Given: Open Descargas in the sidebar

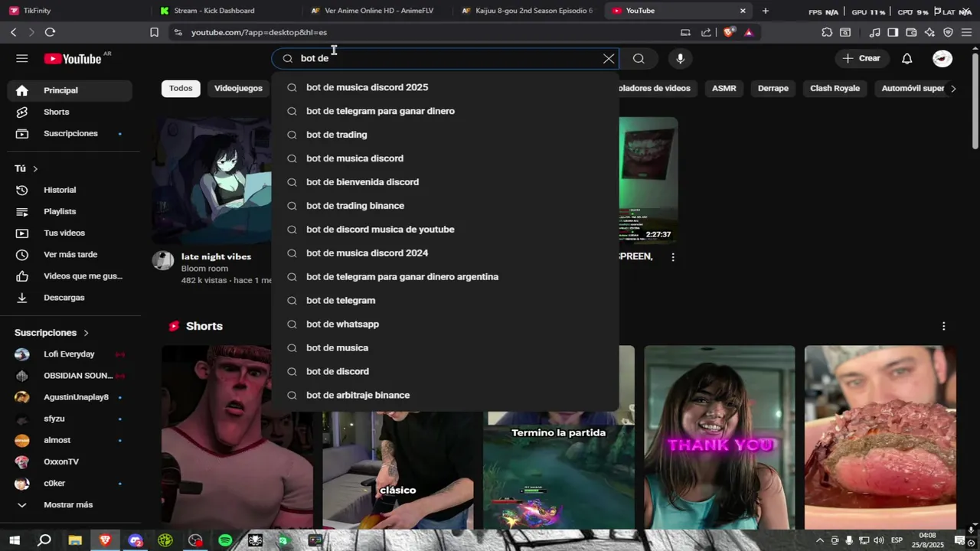Looking at the screenshot, I should tap(70, 297).
